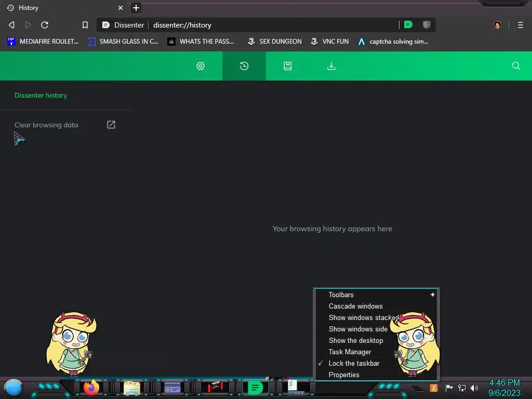The width and height of the screenshot is (532, 399).
Task: Click Clear browsing data
Action: 46,125
